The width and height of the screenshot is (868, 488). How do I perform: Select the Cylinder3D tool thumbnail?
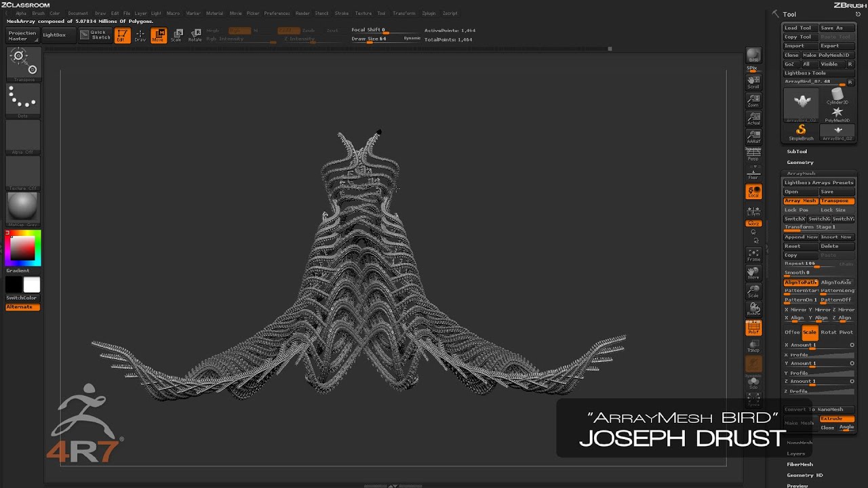pos(837,96)
